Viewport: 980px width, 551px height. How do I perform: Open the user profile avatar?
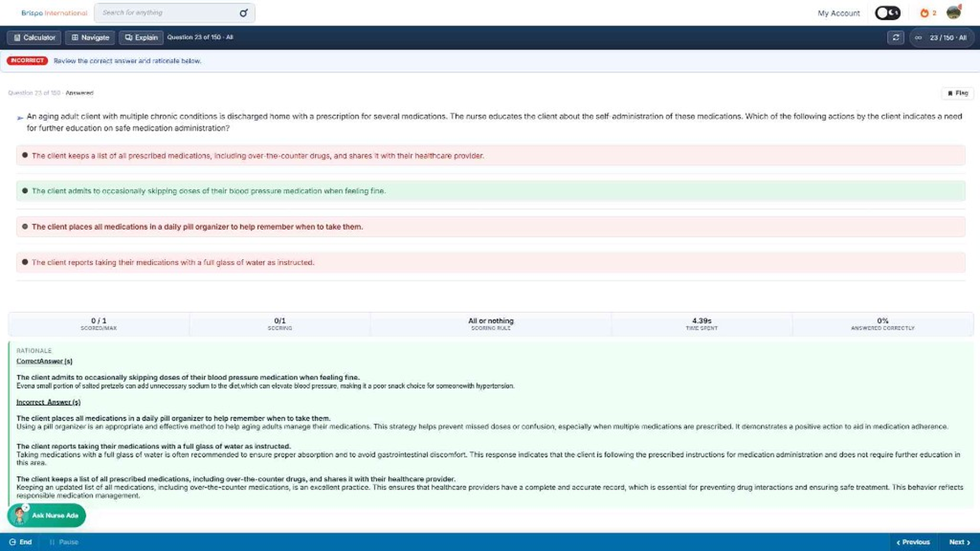954,12
